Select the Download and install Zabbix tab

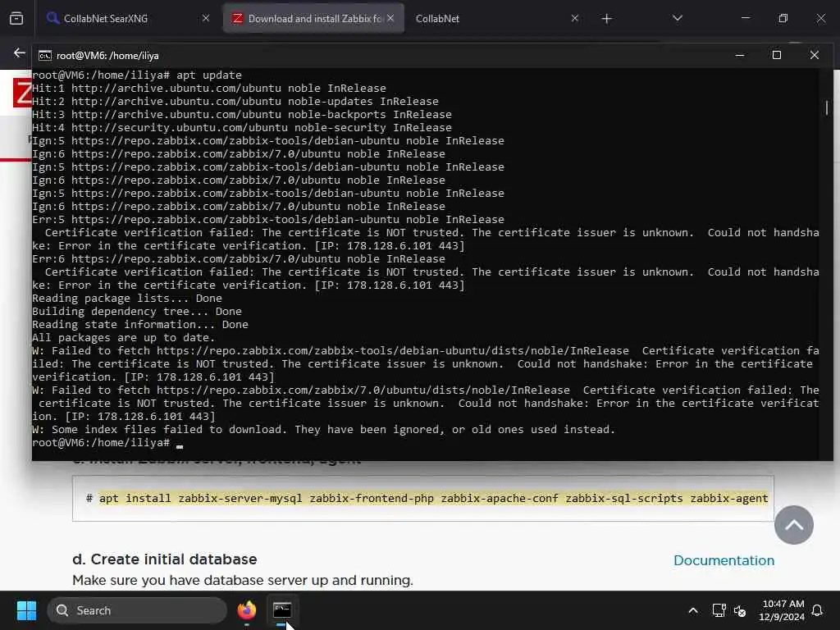pos(314,18)
